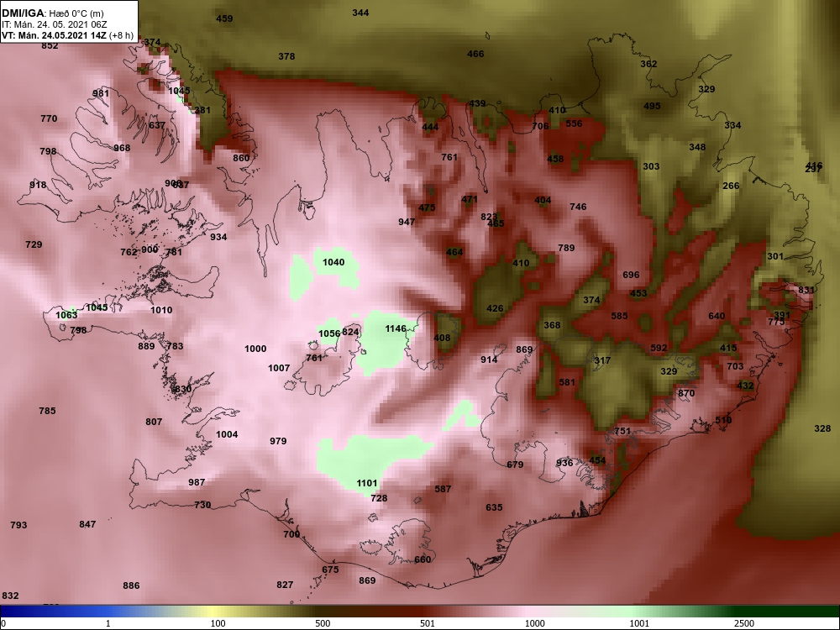The height and width of the screenshot is (630, 840).
Task: Click the map value 807
Action: tap(154, 422)
